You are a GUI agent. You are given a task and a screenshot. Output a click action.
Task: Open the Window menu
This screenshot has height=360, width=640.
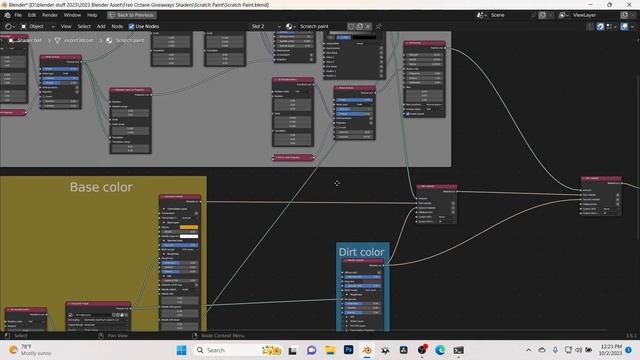tap(72, 15)
